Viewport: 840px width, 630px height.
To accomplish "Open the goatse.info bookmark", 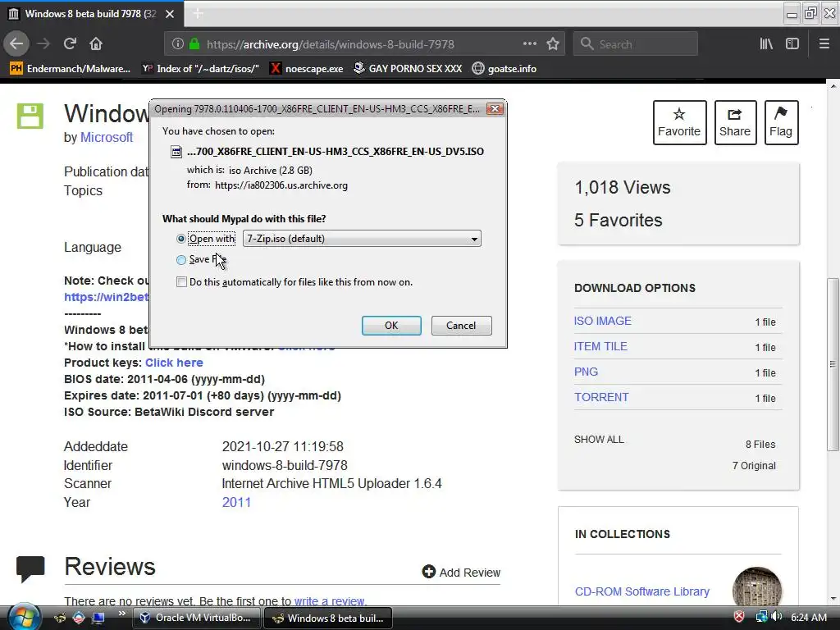I will 504,69.
